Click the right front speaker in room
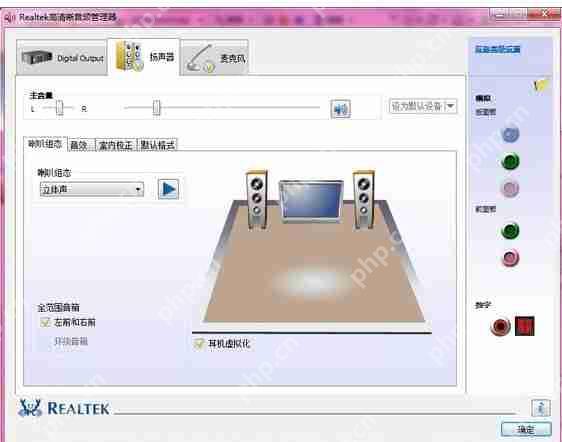This screenshot has height=442, width=562. click(x=363, y=199)
